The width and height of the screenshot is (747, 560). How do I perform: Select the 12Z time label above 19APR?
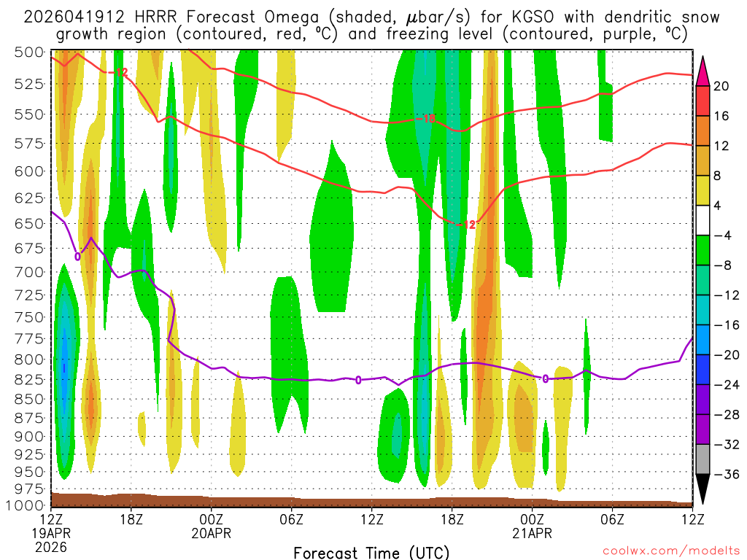pos(51,519)
